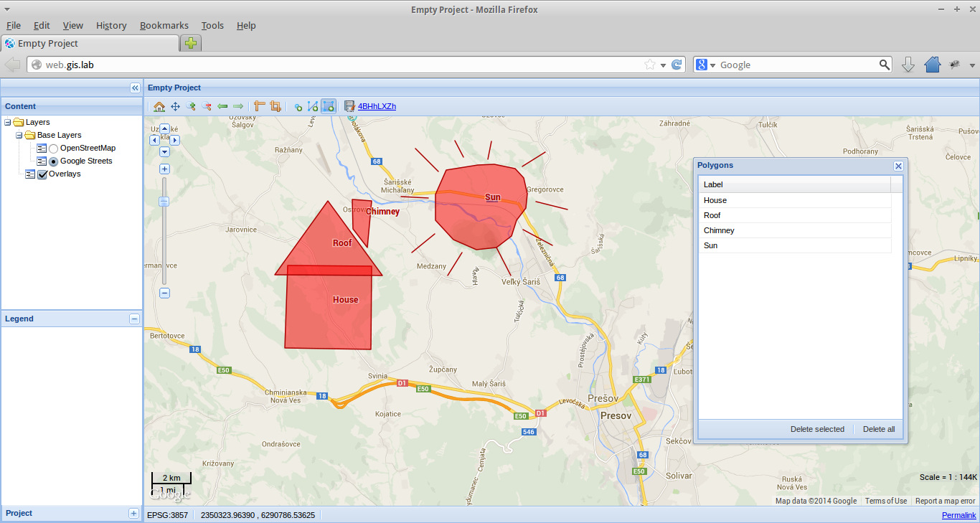
Task: Activate the Zoom Out tool
Action: 207,105
